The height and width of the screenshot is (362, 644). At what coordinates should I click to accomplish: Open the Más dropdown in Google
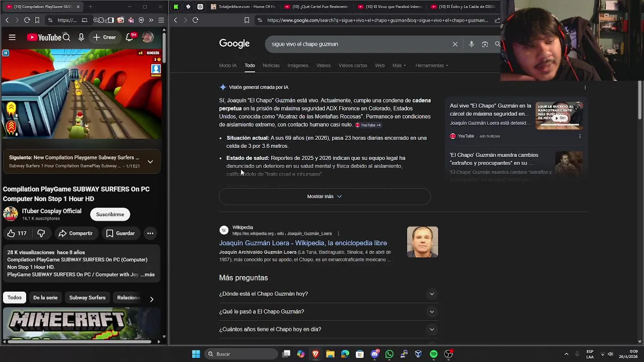(399, 65)
